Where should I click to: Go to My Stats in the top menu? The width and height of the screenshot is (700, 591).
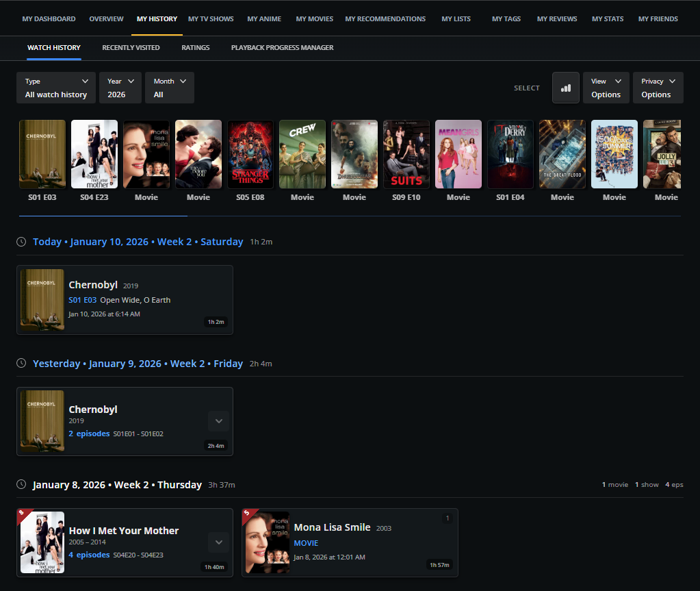click(x=608, y=18)
